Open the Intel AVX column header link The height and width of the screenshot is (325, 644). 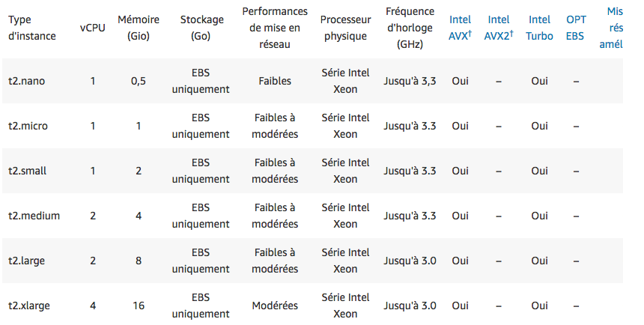coord(460,28)
